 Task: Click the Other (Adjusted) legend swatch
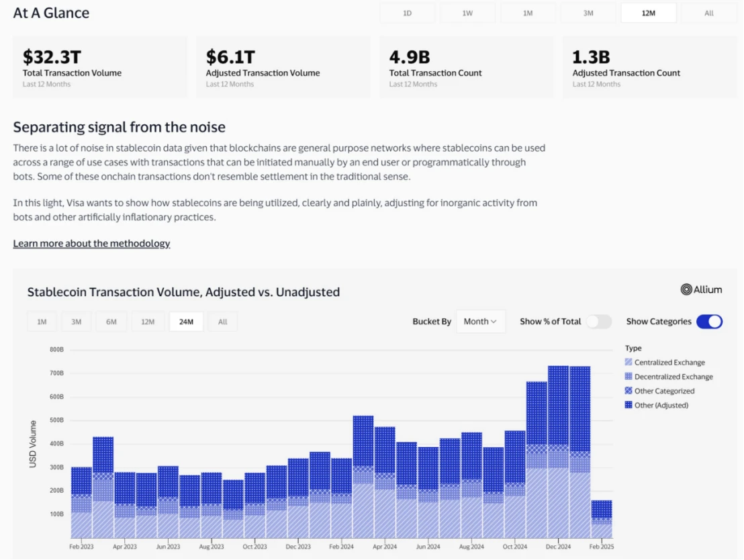tap(629, 405)
